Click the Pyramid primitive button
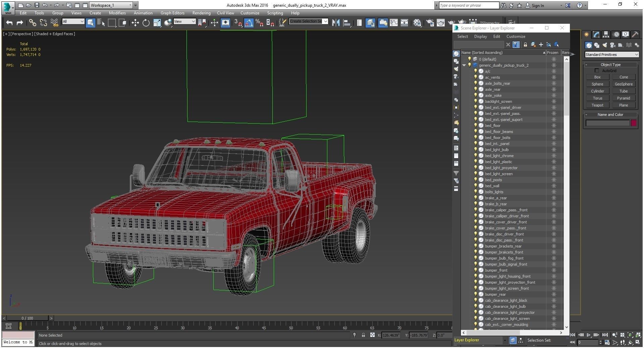 point(624,98)
